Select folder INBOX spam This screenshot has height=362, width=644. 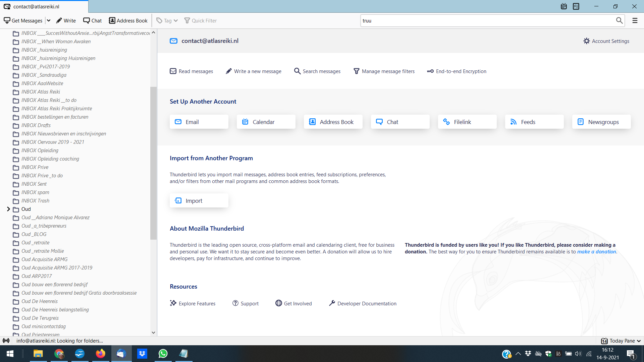pos(35,192)
